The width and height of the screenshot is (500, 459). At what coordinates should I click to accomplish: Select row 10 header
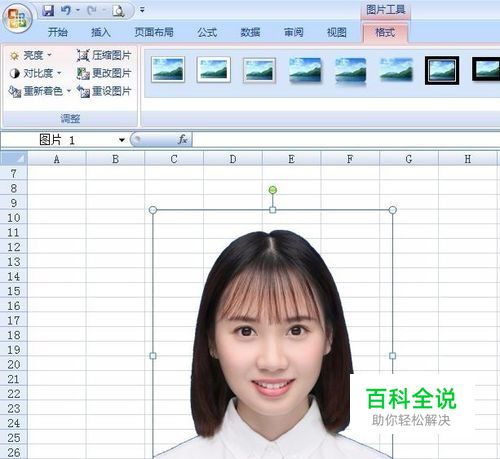(x=14, y=218)
